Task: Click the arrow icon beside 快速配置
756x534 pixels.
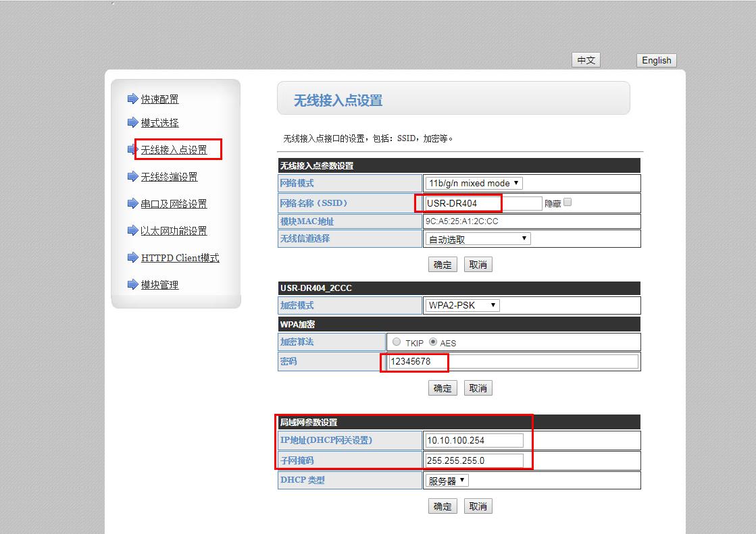Action: (132, 99)
